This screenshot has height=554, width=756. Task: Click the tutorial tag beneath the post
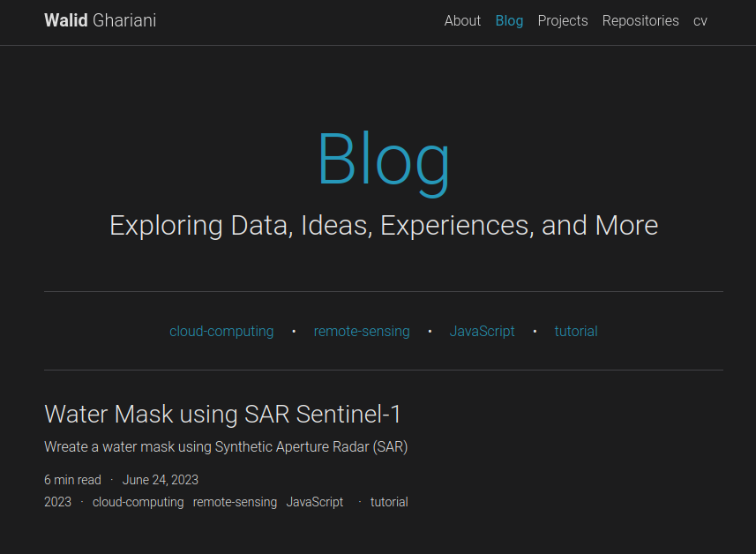[389, 501]
